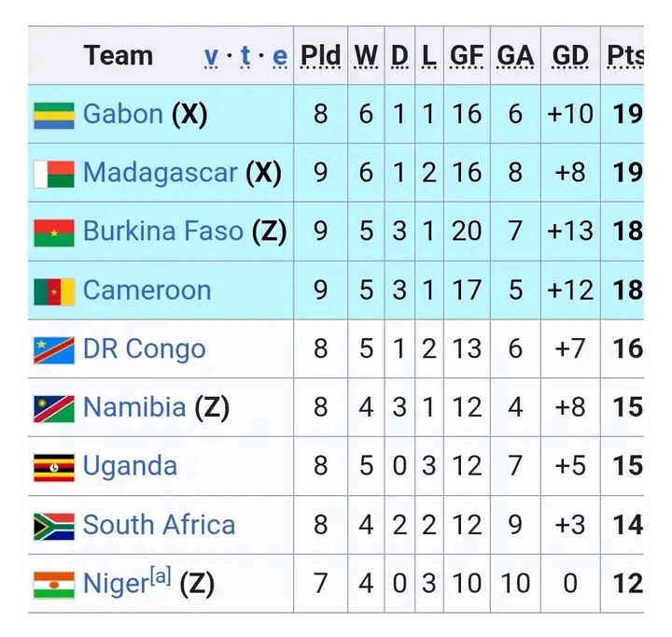Click the Burkina Faso flag icon
The width and height of the screenshot is (672, 637).
tap(54, 233)
